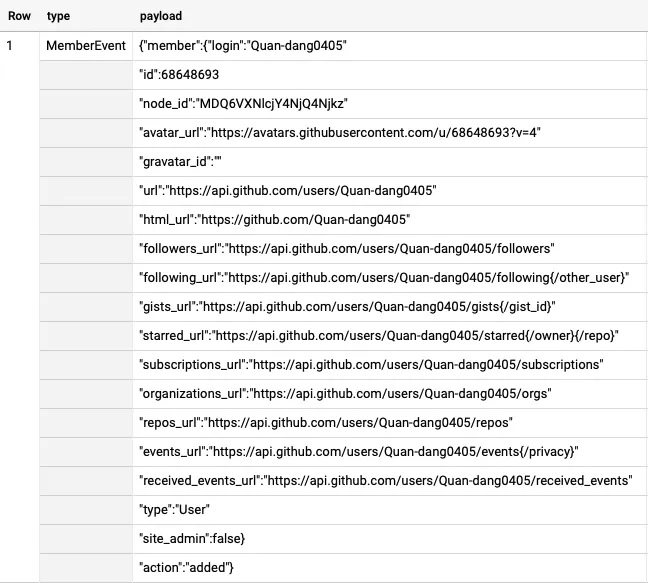This screenshot has height=583, width=648.
Task: Select the followers_url payload line
Action: 347,249
